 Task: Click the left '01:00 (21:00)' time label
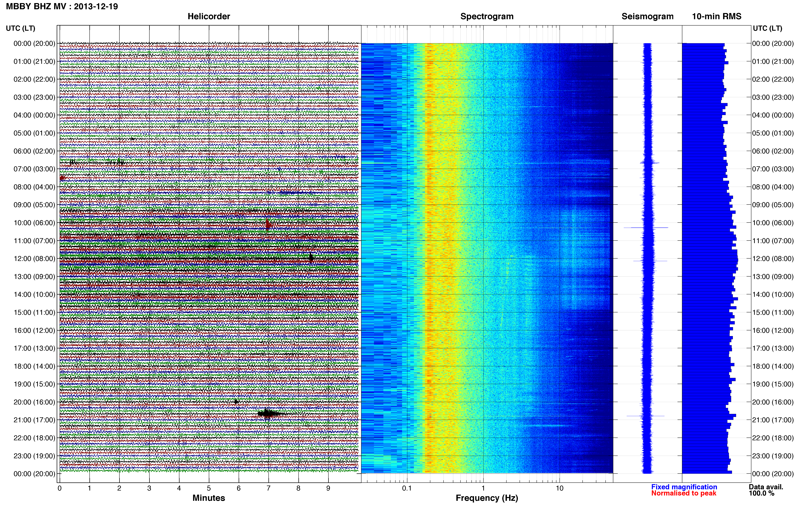[x=34, y=62]
